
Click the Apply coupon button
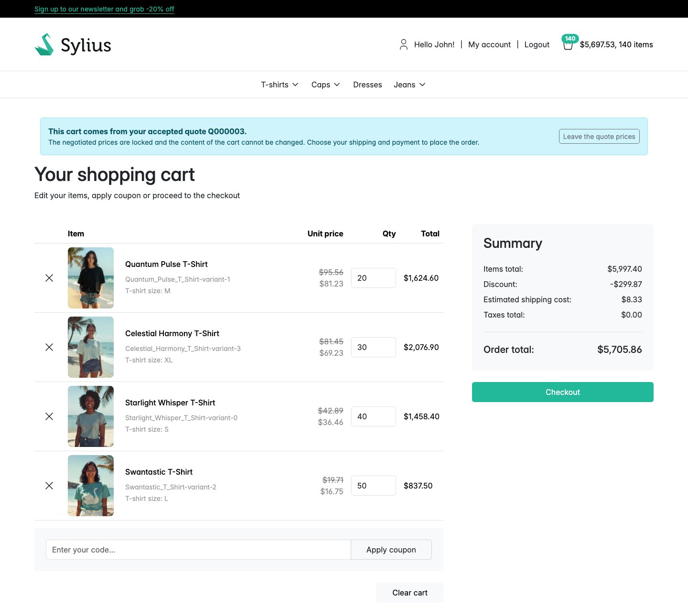coord(391,550)
